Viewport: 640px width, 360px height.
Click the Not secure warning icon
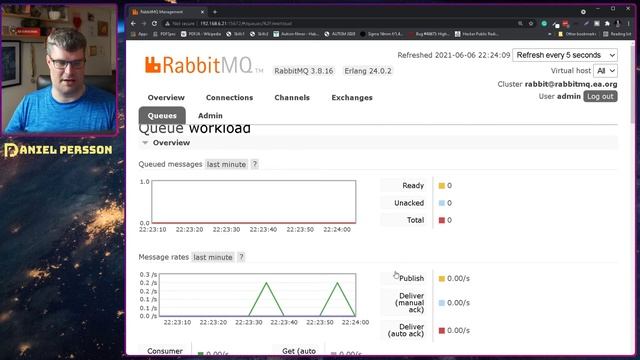(x=167, y=24)
